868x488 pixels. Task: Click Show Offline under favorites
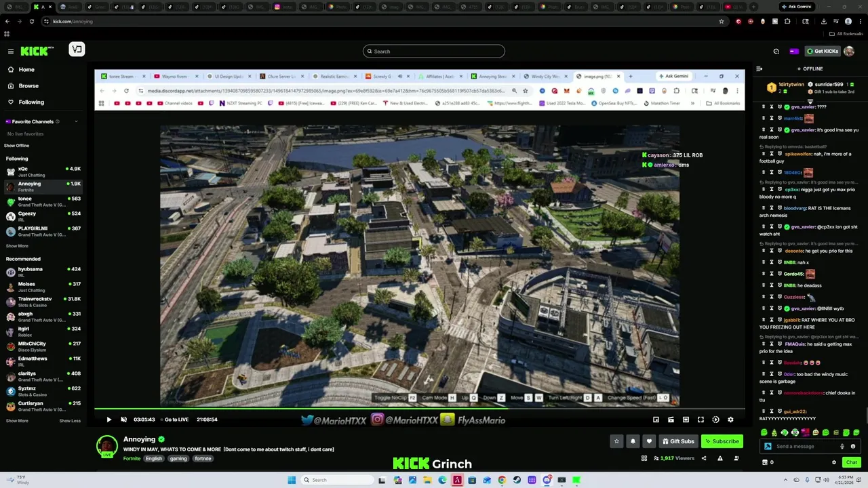point(17,146)
